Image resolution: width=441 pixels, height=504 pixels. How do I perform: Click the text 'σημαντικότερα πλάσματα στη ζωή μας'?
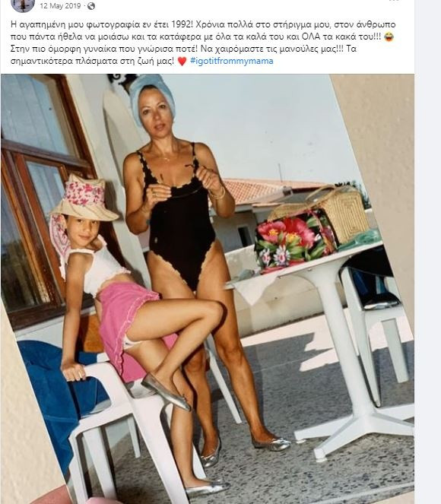coord(92,61)
